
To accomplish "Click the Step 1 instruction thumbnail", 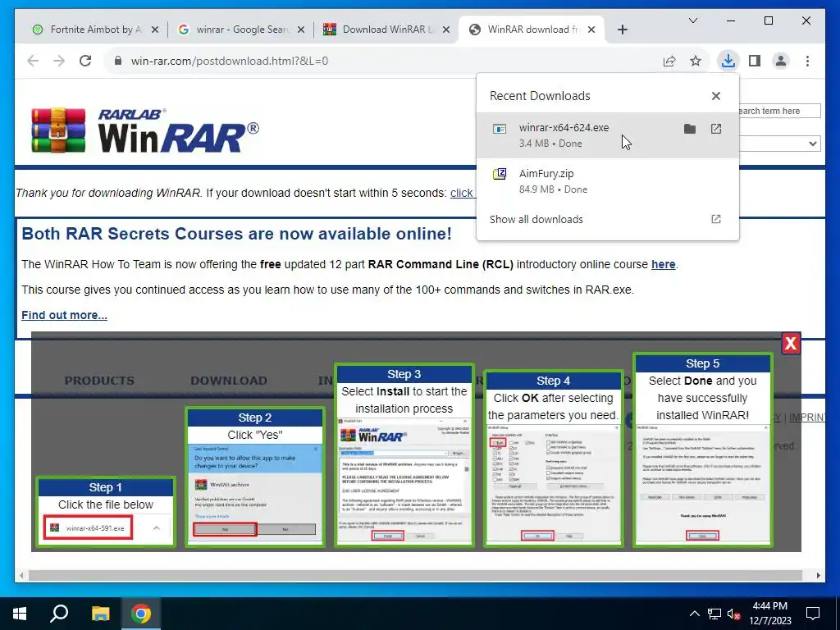I will (x=106, y=511).
